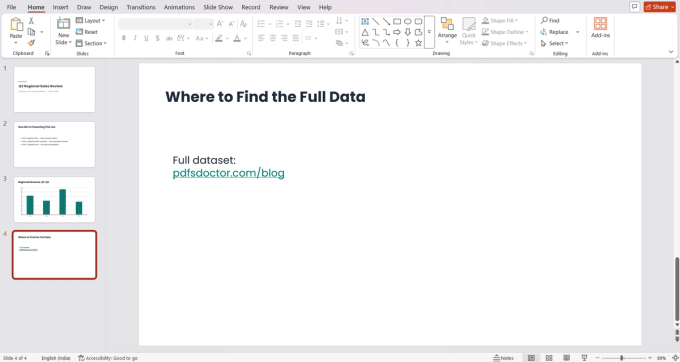Select the Left Brace shape
The width and height of the screenshot is (680, 362).
(x=397, y=43)
